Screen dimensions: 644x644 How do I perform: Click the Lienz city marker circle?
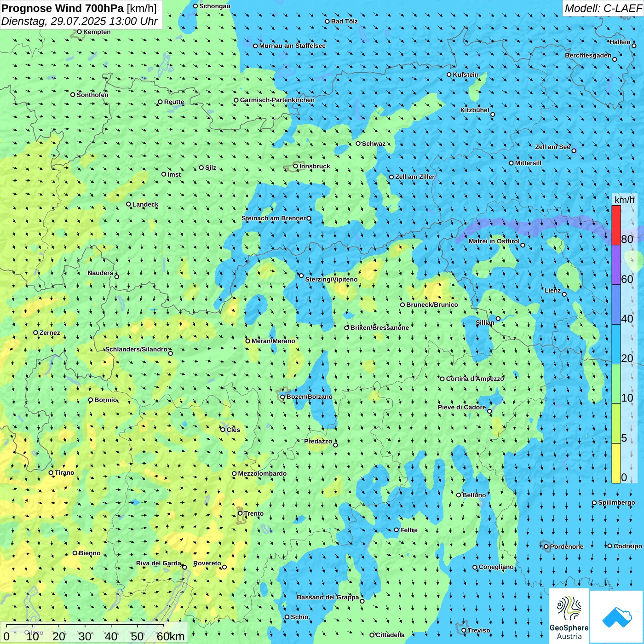tap(564, 294)
